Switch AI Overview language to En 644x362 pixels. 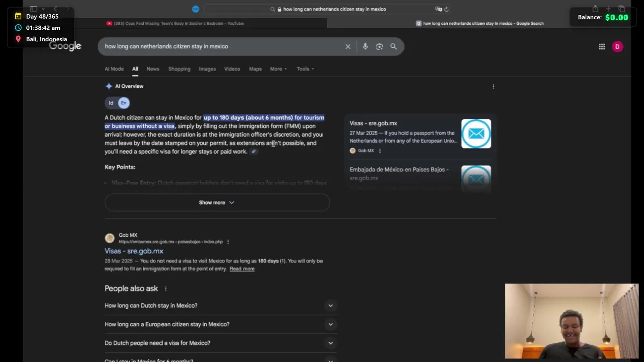124,103
